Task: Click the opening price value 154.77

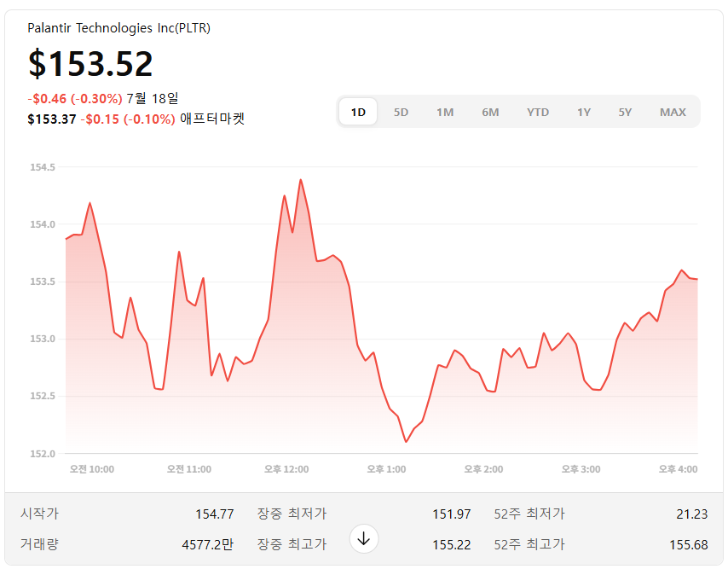Action: pos(215,514)
